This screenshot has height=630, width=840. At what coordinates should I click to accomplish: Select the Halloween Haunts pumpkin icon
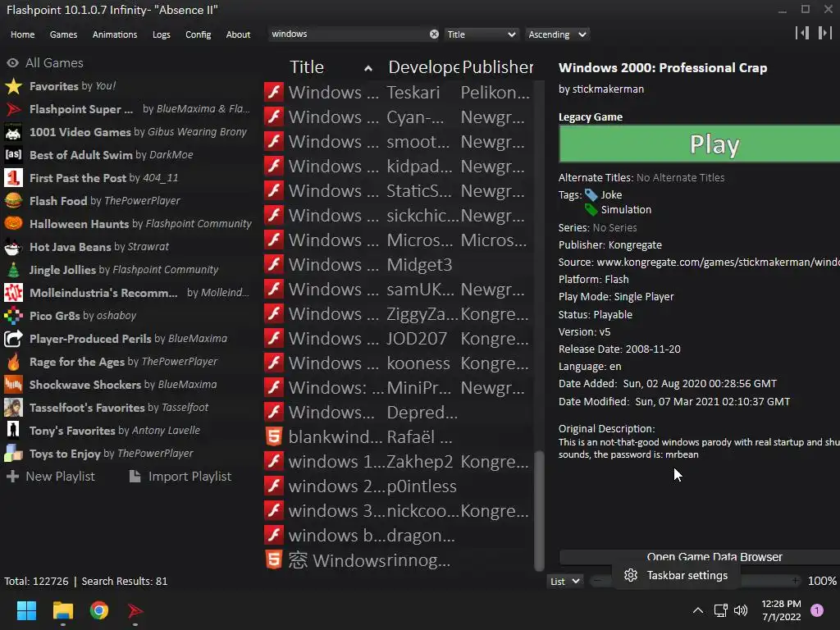point(13,224)
